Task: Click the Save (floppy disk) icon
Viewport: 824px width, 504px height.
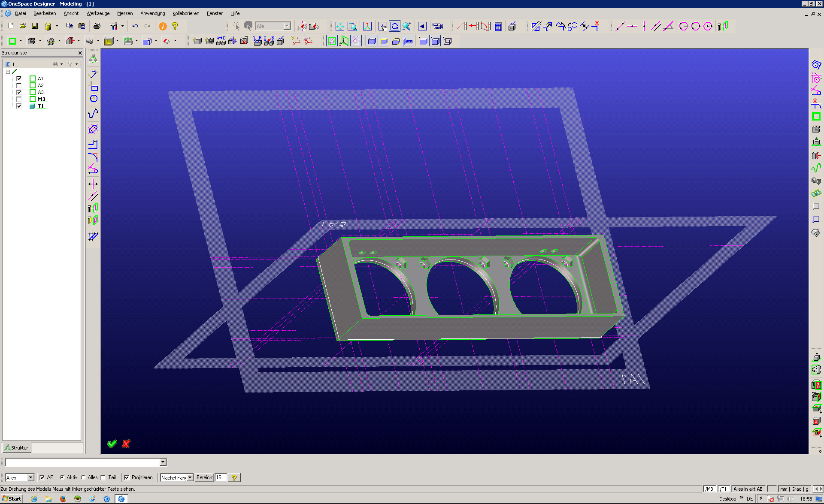Action: [x=35, y=26]
